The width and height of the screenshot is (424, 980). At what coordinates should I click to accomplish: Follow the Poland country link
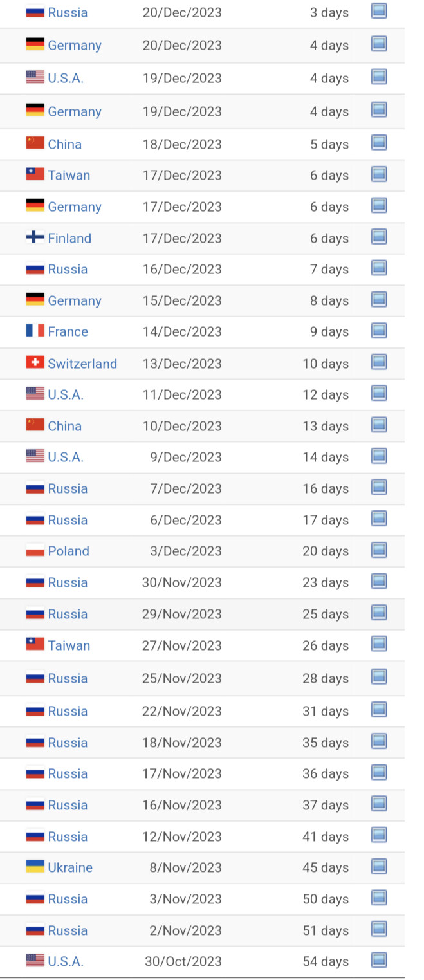coord(68,551)
